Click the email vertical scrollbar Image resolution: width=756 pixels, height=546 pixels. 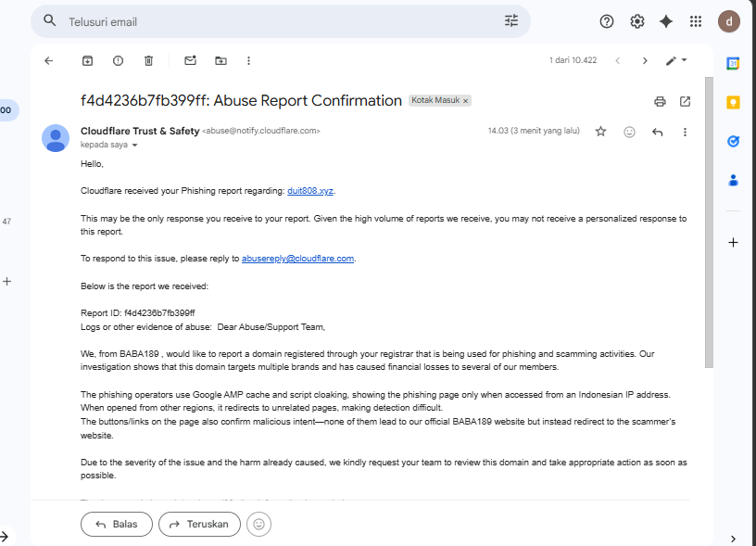click(x=709, y=222)
